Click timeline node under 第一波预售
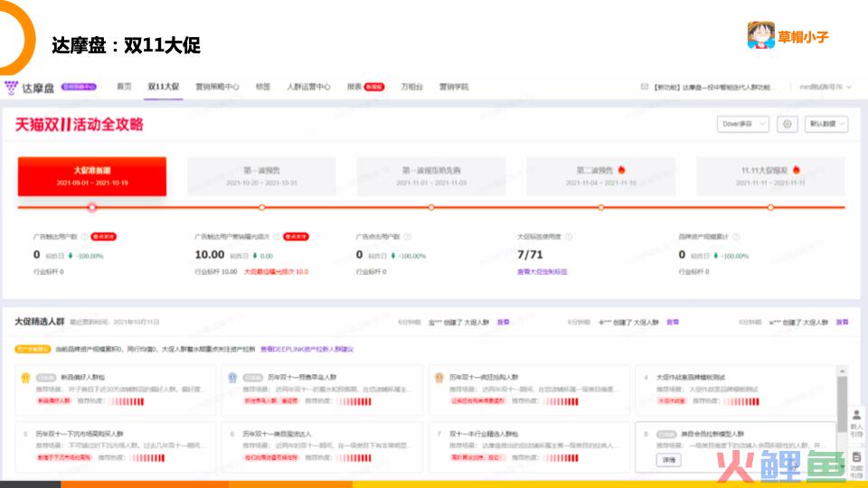The width and height of the screenshot is (868, 488). 261,208
